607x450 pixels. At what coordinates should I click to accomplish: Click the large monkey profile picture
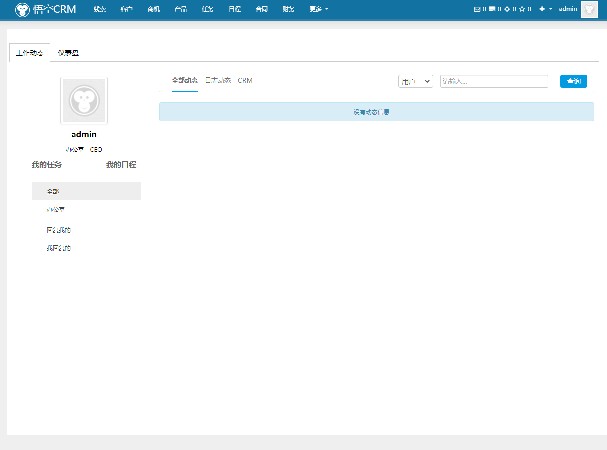(x=84, y=101)
